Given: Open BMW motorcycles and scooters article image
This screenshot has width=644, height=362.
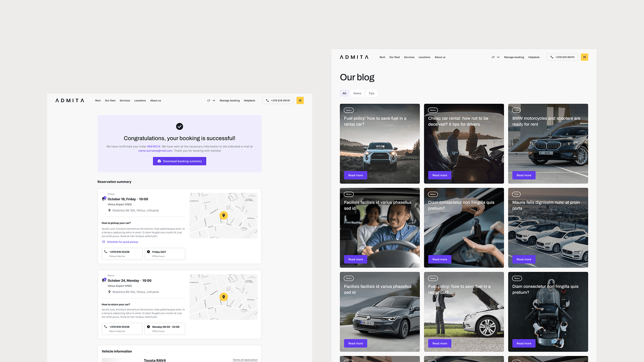Looking at the screenshot, I should pos(548,144).
